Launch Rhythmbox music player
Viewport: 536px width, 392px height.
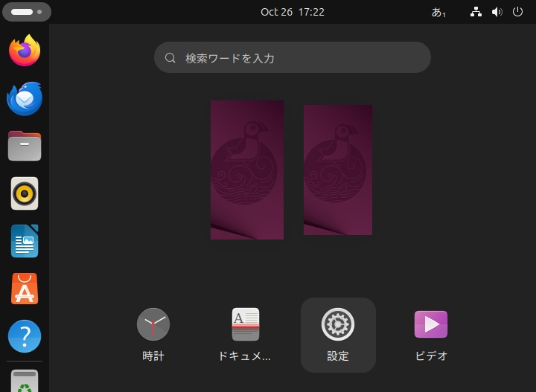click(25, 193)
